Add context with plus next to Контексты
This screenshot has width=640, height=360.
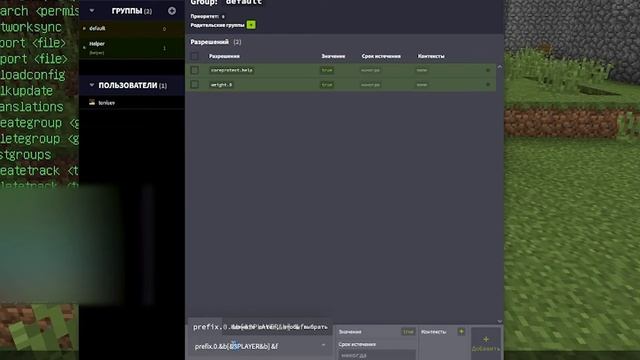click(461, 331)
